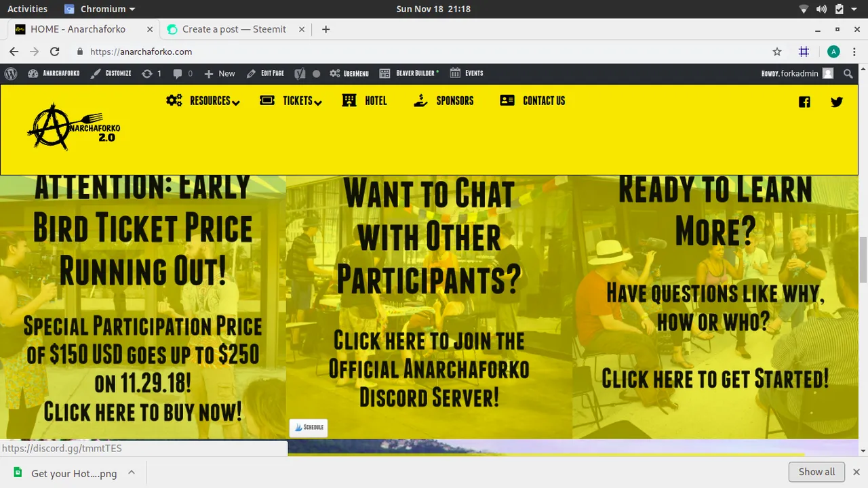This screenshot has width=868, height=488.
Task: Open the blue grid extension icon
Action: pyautogui.click(x=804, y=52)
